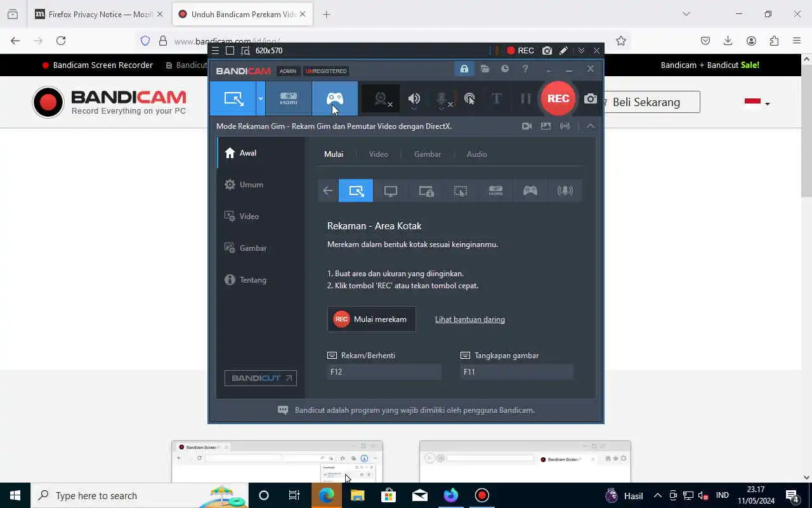This screenshot has height=508, width=812.
Task: Open the Awal home section
Action: 261,153
